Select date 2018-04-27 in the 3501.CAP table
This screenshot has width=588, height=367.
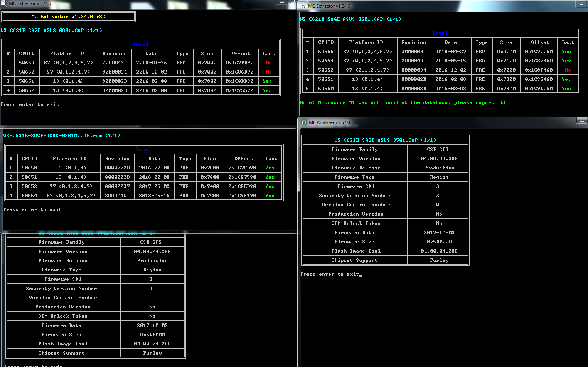[451, 52]
